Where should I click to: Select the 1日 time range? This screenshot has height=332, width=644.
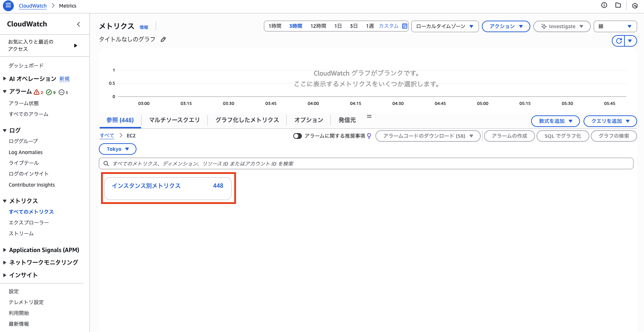338,26
